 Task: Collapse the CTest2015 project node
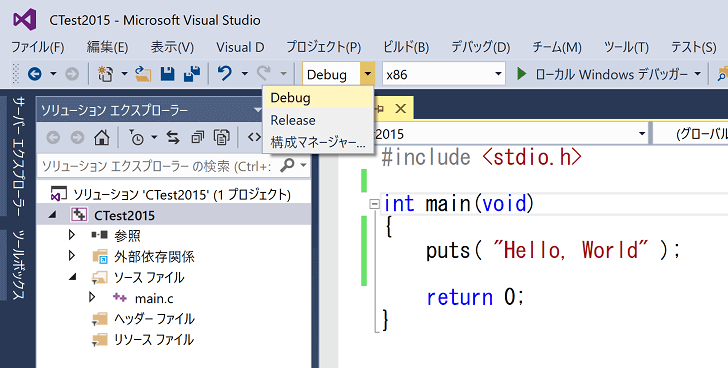[53, 215]
